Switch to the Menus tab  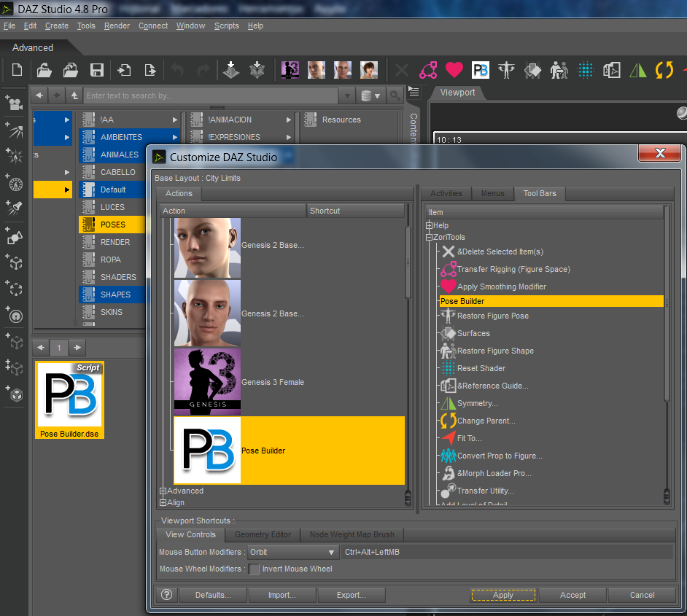click(x=492, y=193)
